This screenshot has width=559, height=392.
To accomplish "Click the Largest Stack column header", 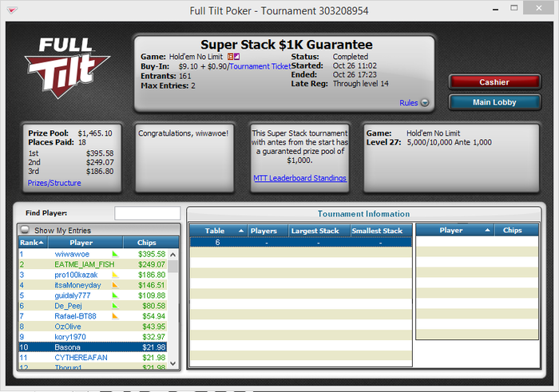I will [x=319, y=231].
